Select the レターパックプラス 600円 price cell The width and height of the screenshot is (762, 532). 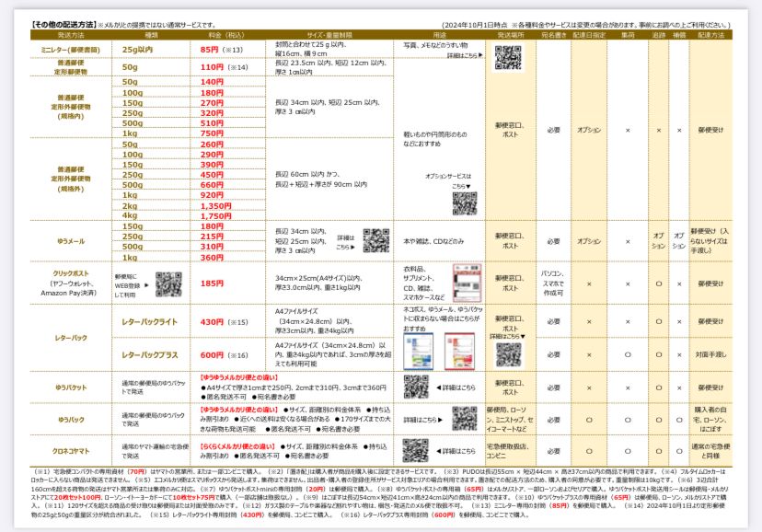click(x=213, y=354)
